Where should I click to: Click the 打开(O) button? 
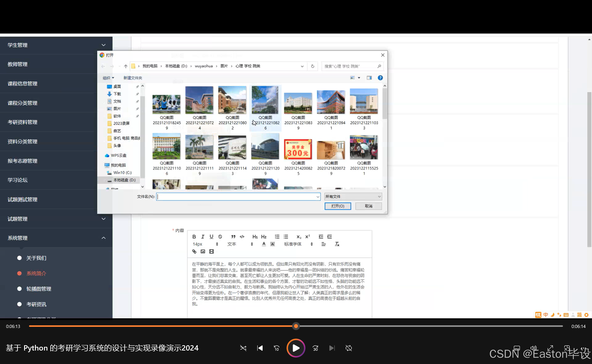(338, 206)
